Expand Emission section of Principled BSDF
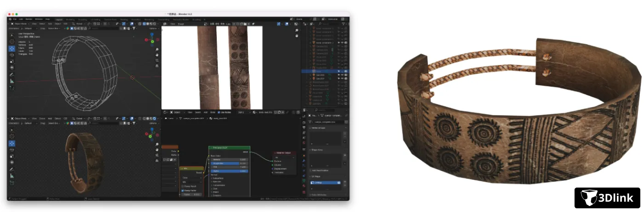Viewport: 644px width, 212px height. [x=216, y=195]
